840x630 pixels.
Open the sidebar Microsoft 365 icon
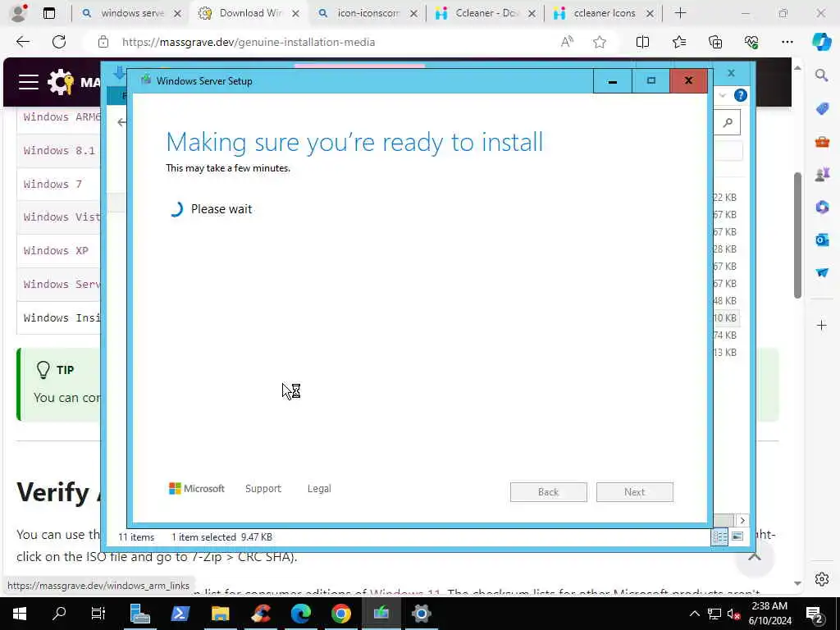coord(822,207)
